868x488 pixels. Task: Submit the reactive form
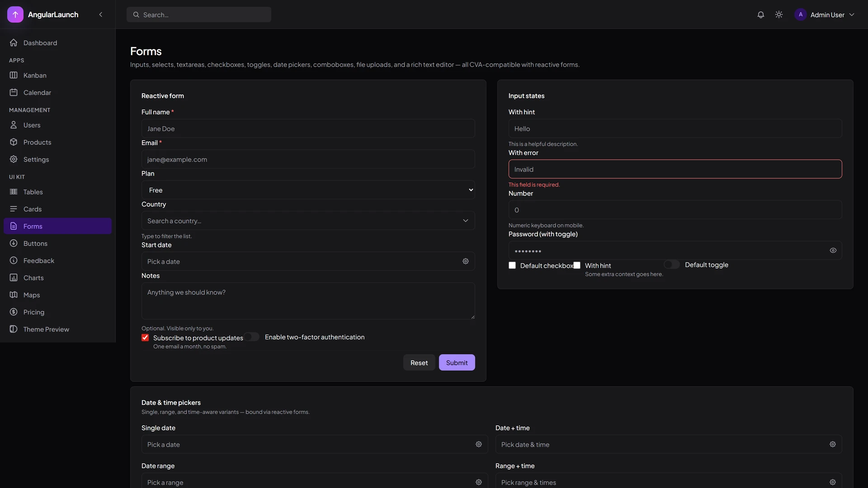point(457,362)
